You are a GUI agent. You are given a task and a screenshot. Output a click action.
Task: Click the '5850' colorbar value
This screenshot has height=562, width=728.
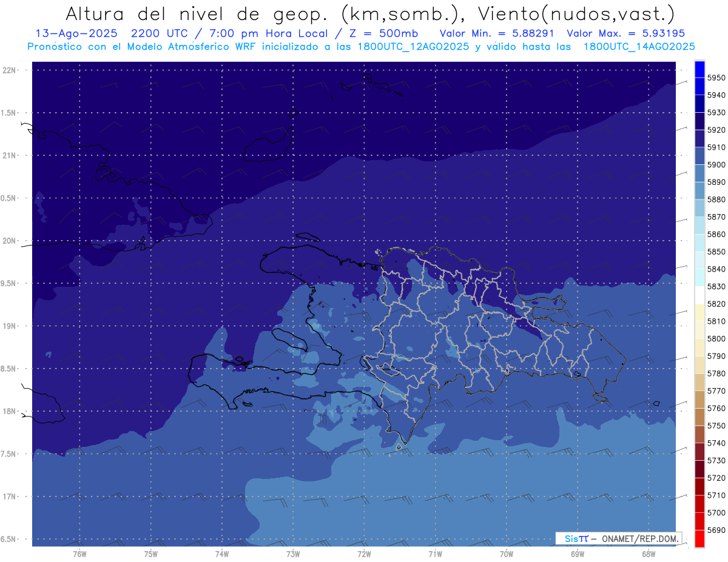[x=716, y=252]
